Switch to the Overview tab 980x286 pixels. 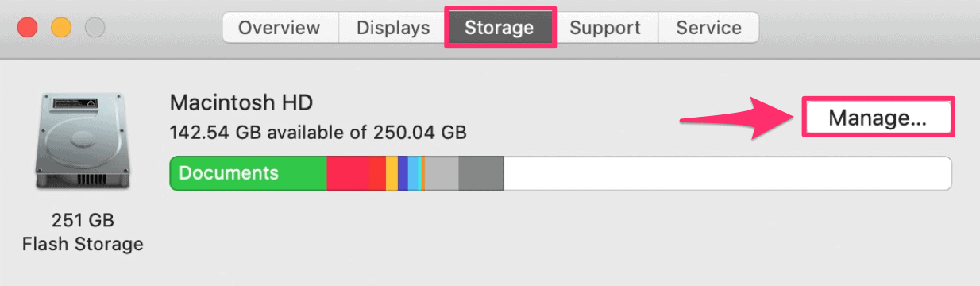coord(279,28)
